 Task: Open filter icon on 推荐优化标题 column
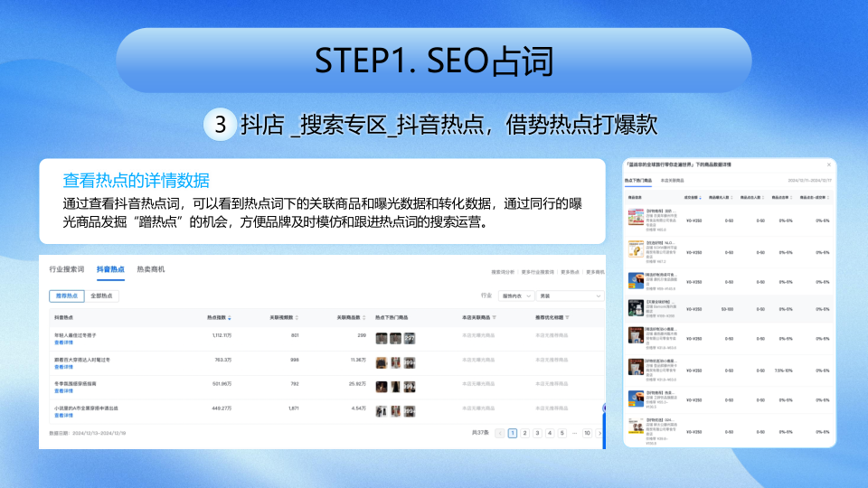pyautogui.click(x=568, y=317)
